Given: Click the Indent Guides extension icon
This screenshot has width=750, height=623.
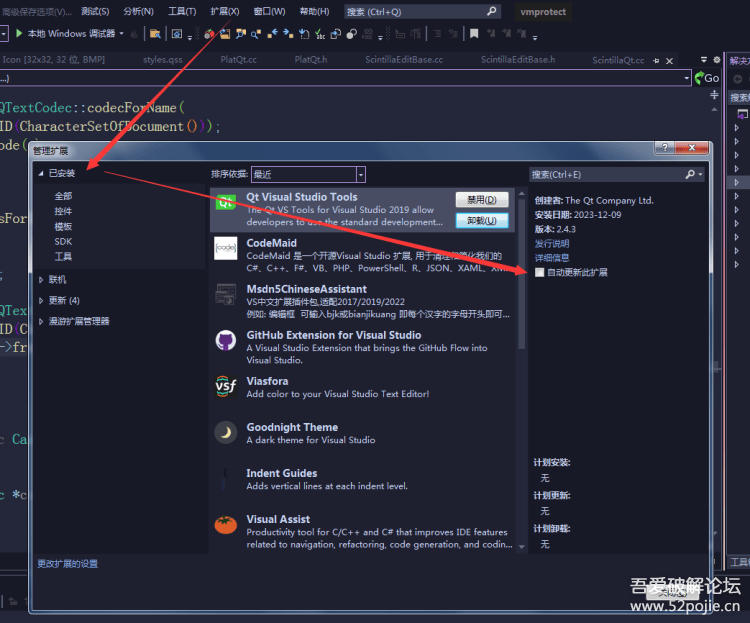Looking at the screenshot, I should coord(224,478).
